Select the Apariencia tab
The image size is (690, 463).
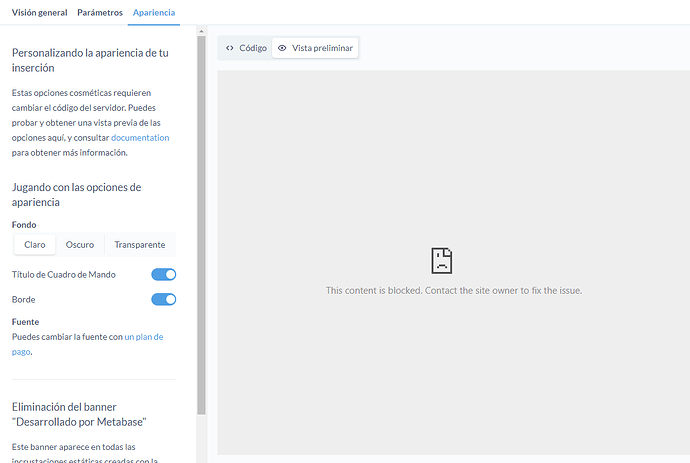(154, 13)
